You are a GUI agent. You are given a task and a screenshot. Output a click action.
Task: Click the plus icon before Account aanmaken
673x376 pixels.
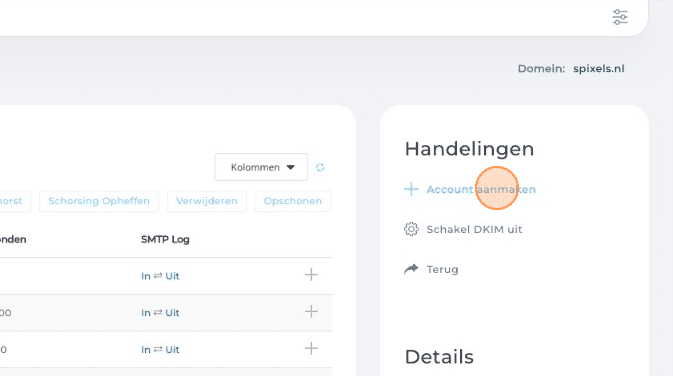point(411,189)
